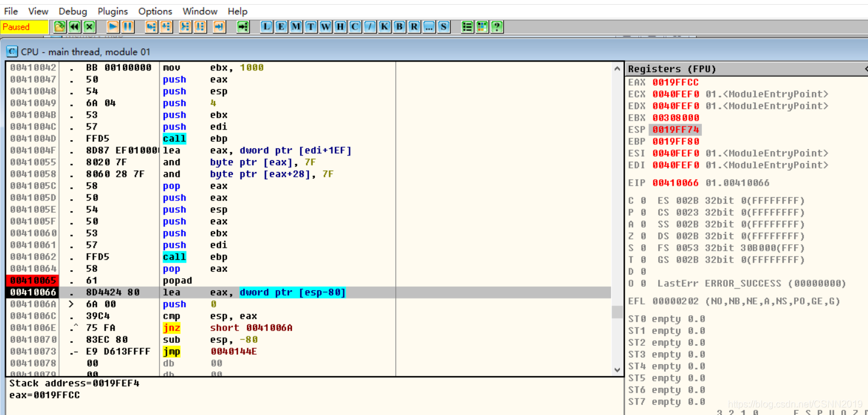The width and height of the screenshot is (868, 415).
Task: Open the Window menu
Action: tap(200, 11)
